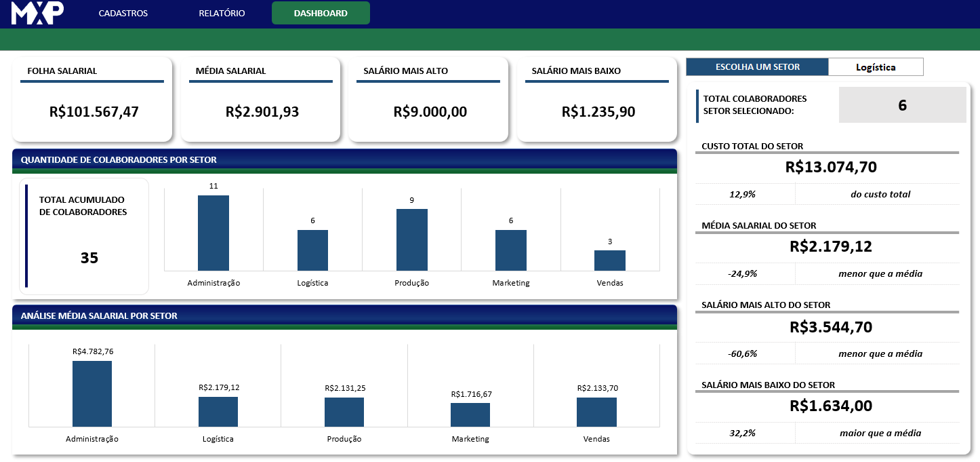Click the Marketing salary bar R$1.716,67
This screenshot has width=980, height=462.
[x=470, y=415]
